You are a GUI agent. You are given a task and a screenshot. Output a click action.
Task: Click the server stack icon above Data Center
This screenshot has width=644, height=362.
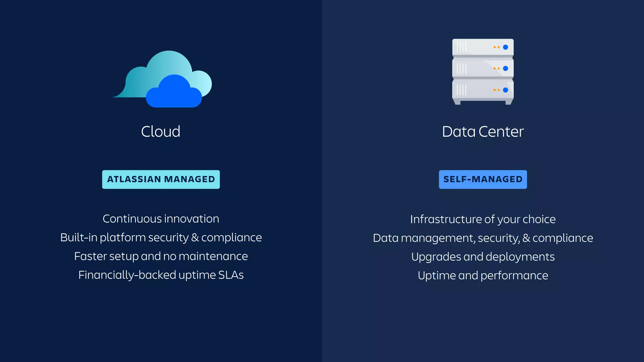[483, 72]
